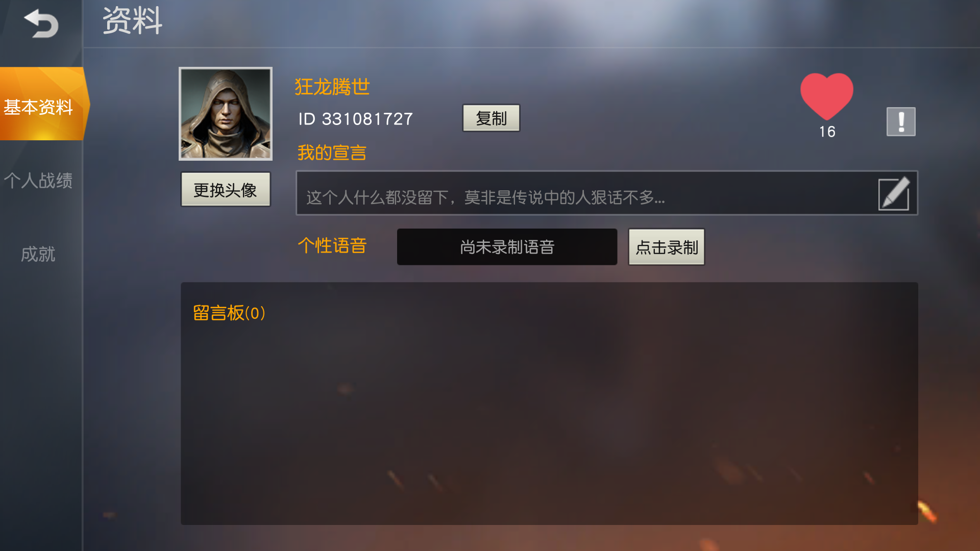The height and width of the screenshot is (551, 980).
Task: Tap the like count 16
Action: [x=827, y=132]
